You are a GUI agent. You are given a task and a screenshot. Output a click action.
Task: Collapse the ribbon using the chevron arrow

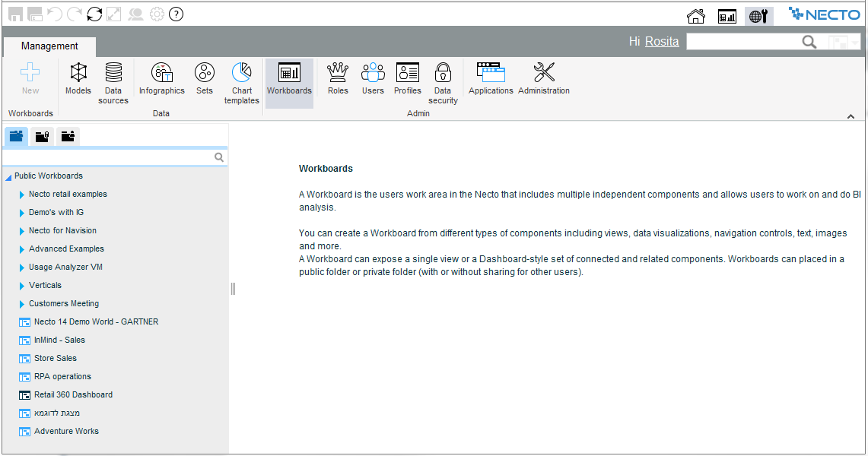pos(851,116)
